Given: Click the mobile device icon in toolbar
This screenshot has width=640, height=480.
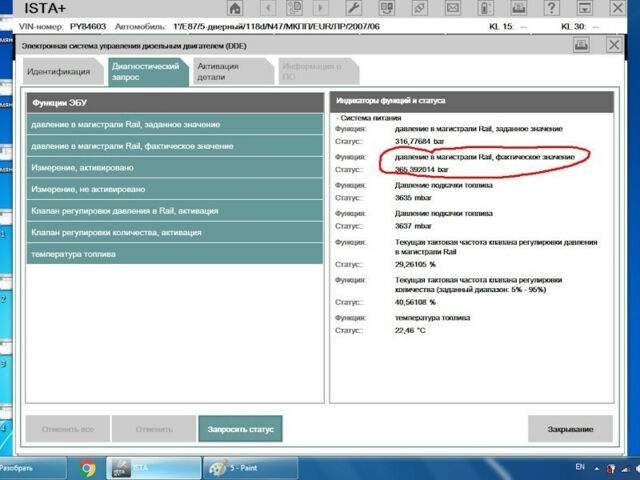Looking at the screenshot, I should click(485, 8).
